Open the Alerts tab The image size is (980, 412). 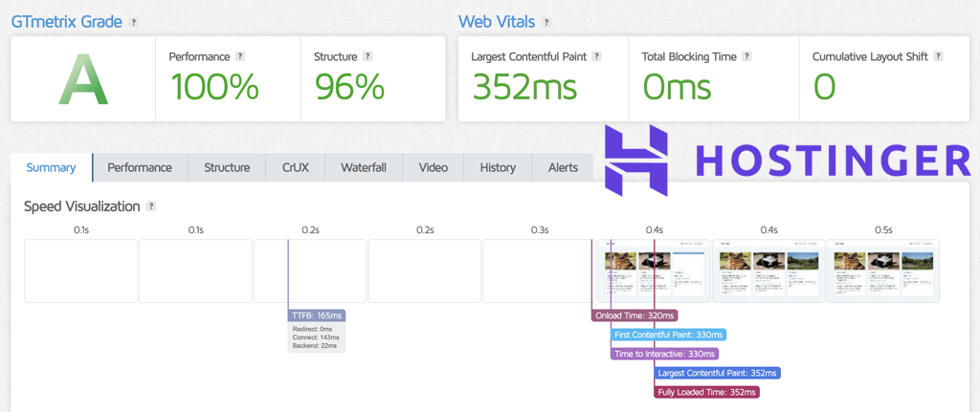(x=563, y=167)
